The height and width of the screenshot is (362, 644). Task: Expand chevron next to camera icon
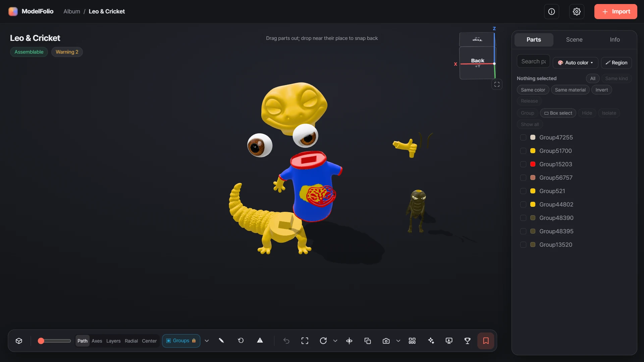tap(398, 341)
